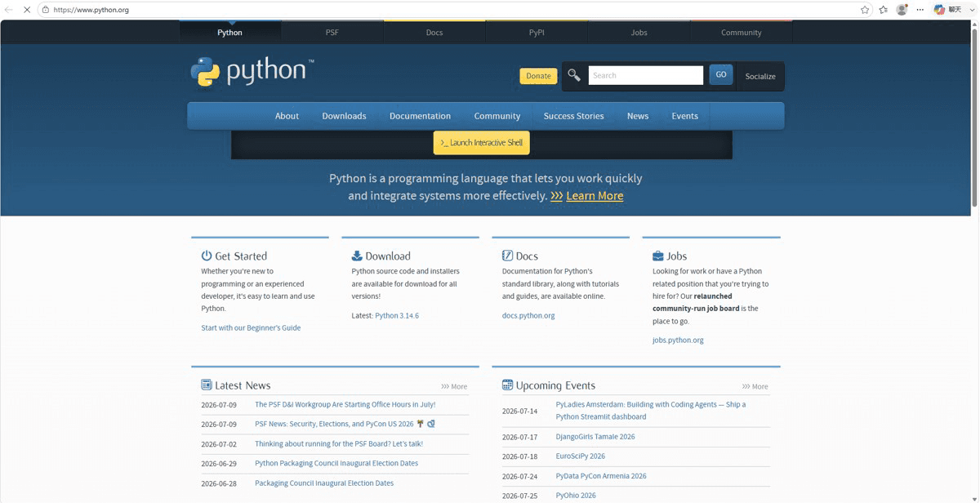
Task: Open the Socialize dropdown
Action: [x=760, y=76]
